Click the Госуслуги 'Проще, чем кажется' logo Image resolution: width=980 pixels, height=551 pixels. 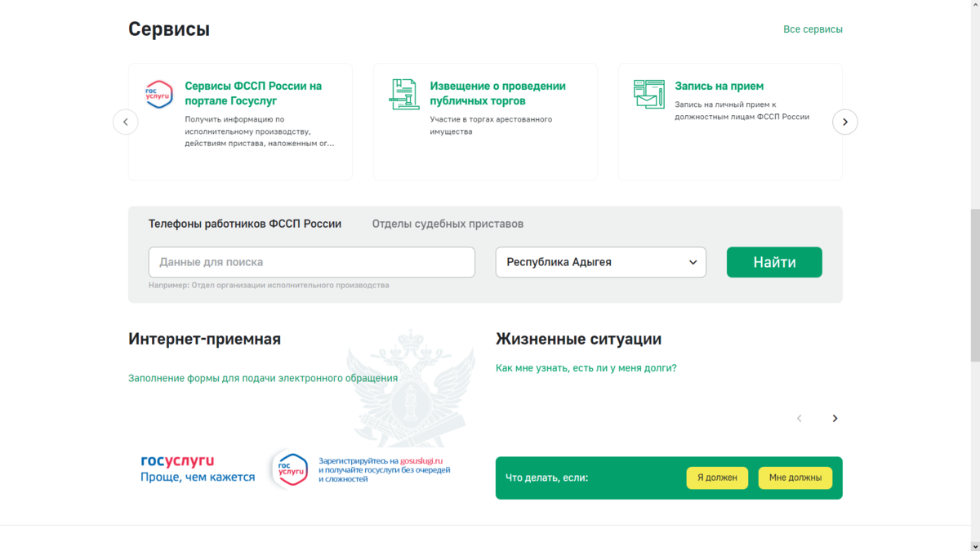198,469
